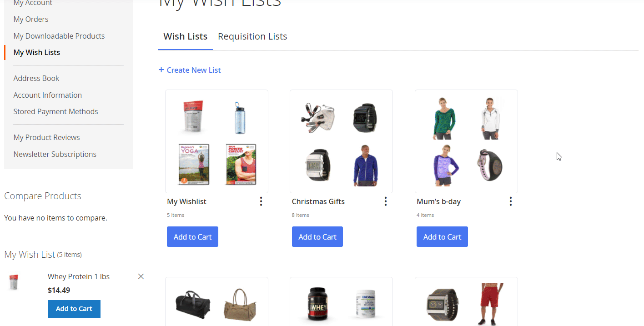Image resolution: width=644 pixels, height=326 pixels.
Task: Click the plus icon beside Create New List
Action: (161, 70)
